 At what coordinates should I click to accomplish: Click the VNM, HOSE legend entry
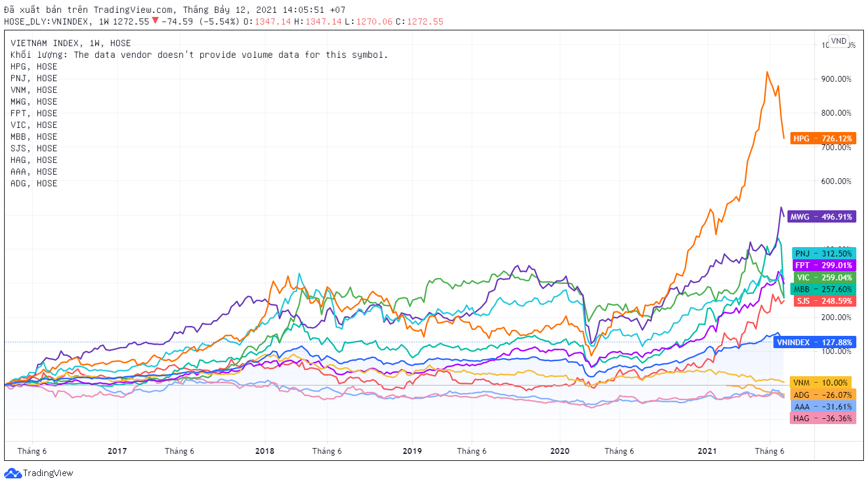coord(34,90)
